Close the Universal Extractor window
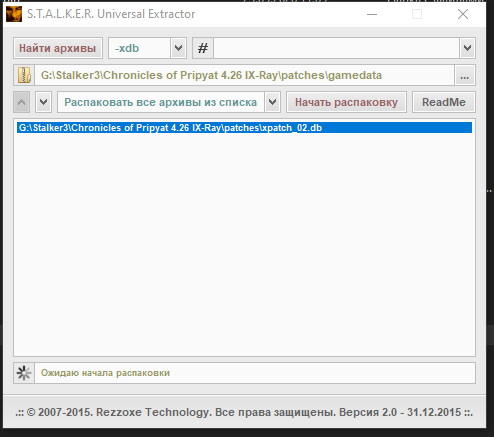This screenshot has width=494, height=437. pyautogui.click(x=463, y=14)
